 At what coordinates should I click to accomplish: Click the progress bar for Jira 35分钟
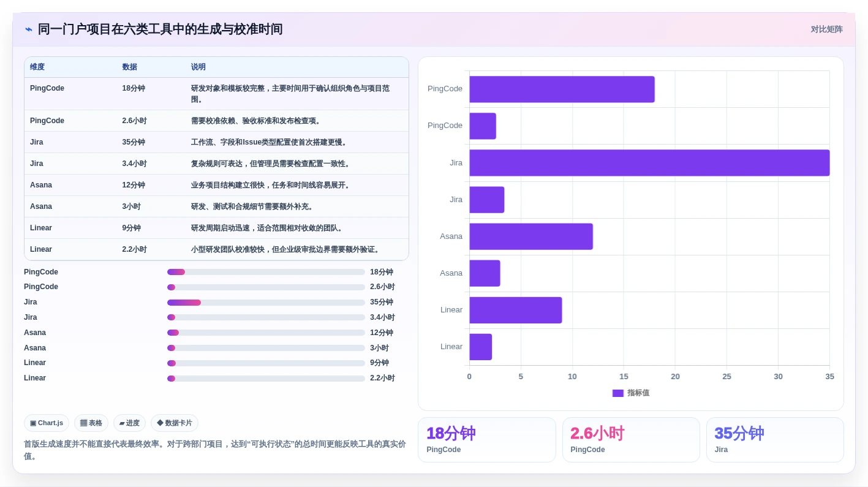(266, 303)
